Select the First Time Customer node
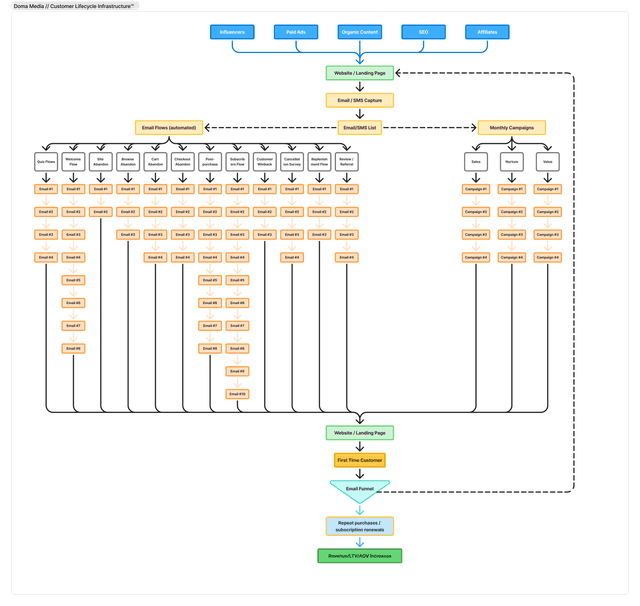Screen dimensions: 640x606 tap(360, 460)
